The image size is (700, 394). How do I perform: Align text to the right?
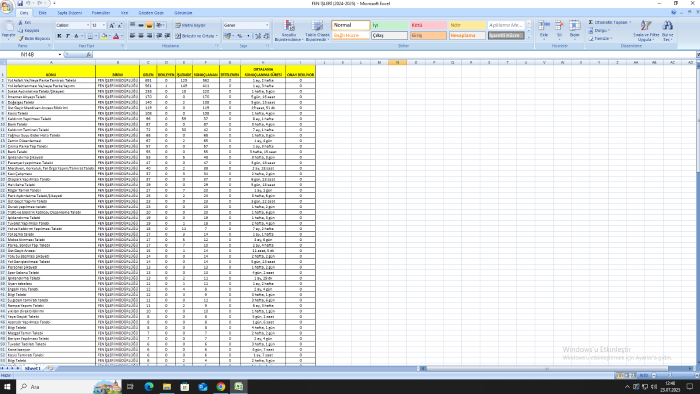pyautogui.click(x=150, y=36)
